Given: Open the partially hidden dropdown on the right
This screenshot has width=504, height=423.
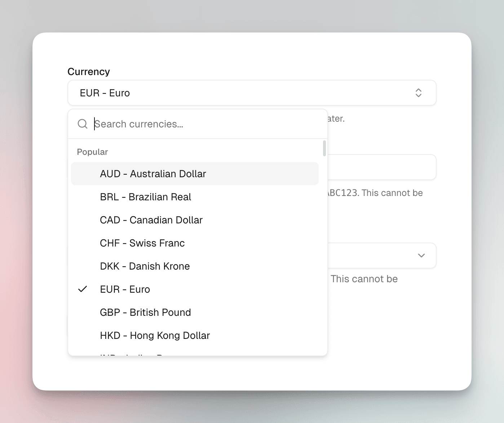Looking at the screenshot, I should pyautogui.click(x=379, y=256).
